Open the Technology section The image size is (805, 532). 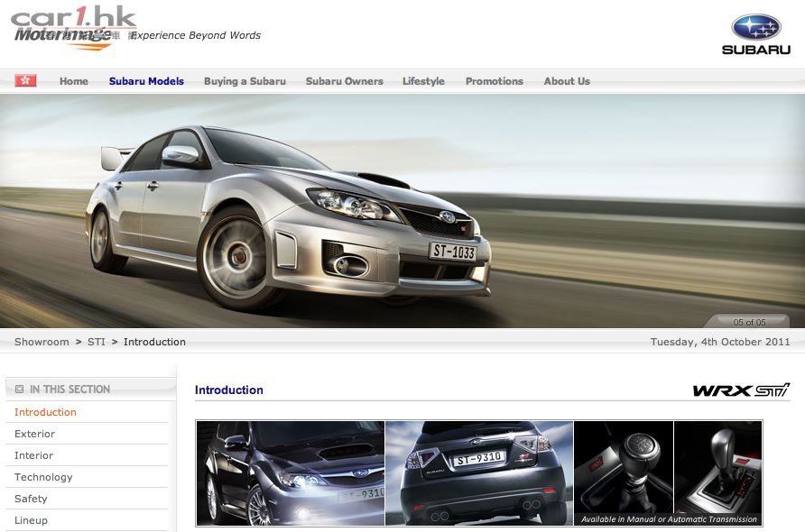point(43,477)
